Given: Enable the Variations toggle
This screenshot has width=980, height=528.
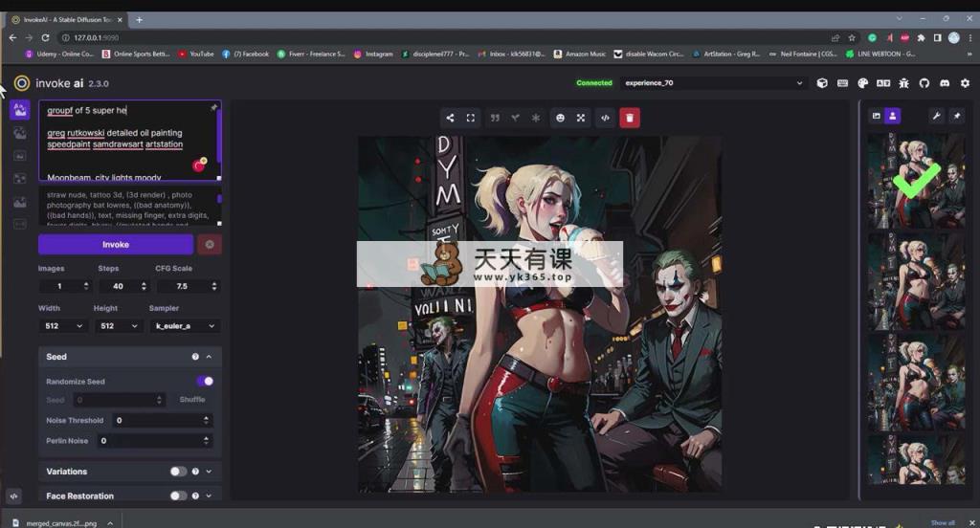Looking at the screenshot, I should [178, 472].
